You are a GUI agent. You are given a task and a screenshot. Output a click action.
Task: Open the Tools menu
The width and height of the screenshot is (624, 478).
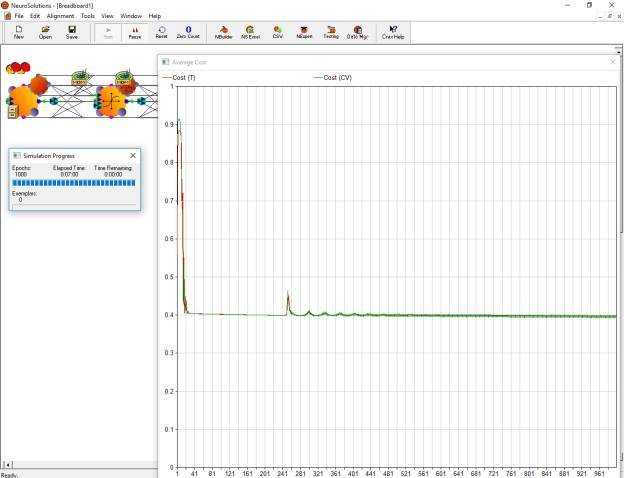coord(88,16)
